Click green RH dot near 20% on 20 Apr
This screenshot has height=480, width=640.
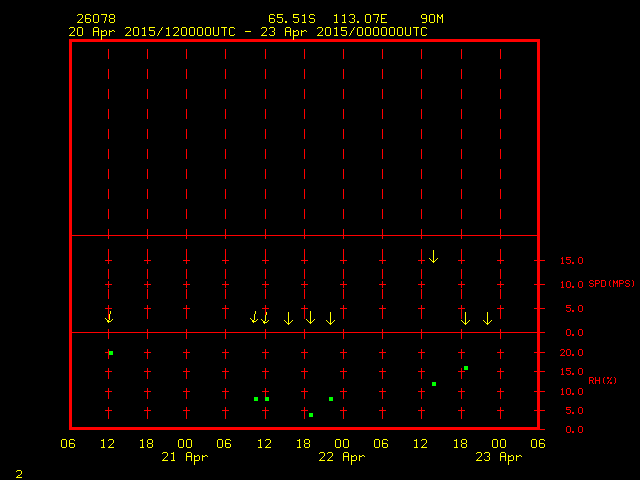(111, 353)
